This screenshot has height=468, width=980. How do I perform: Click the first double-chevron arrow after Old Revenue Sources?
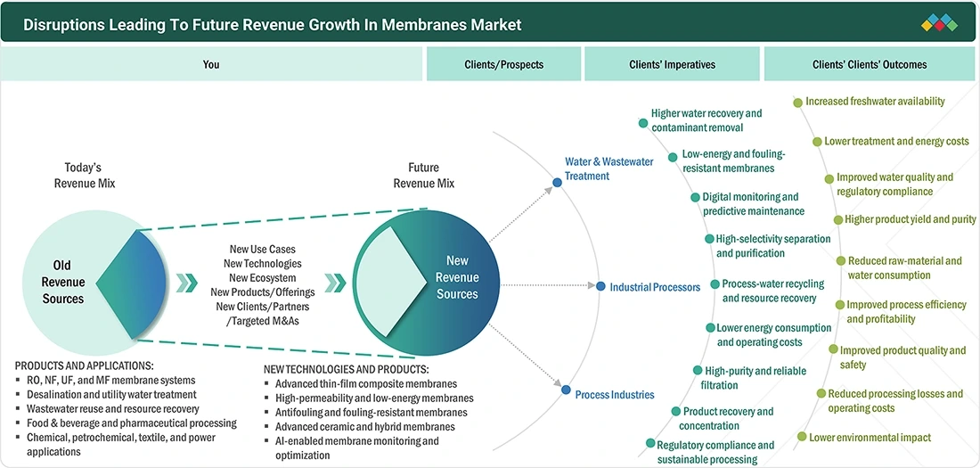[186, 283]
